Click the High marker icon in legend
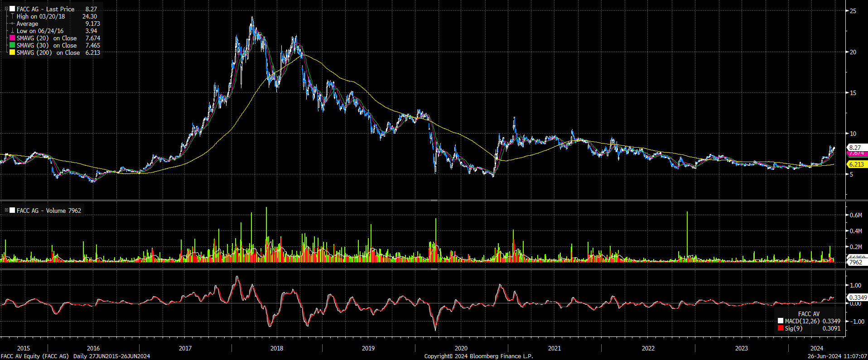Image resolution: width=868 pixels, height=360 pixels. pyautogui.click(x=12, y=16)
